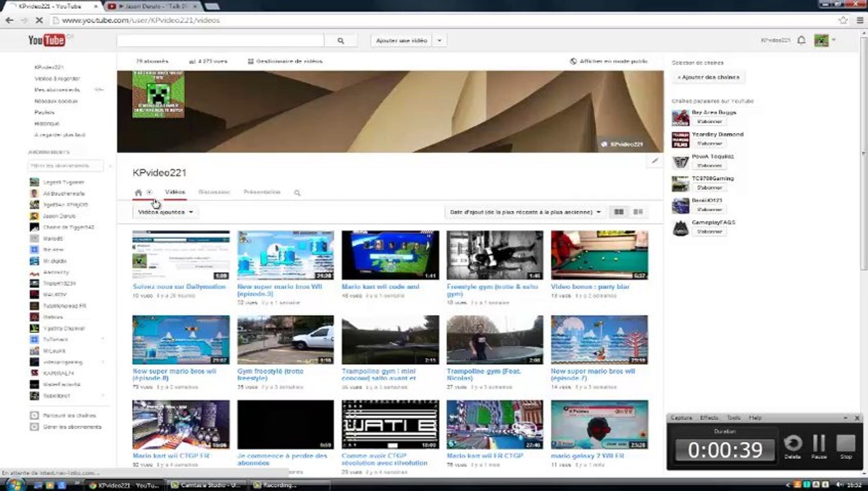Screen dimensions: 868x491
Task: Subscribe to TC9700Gaming
Action: click(710, 188)
